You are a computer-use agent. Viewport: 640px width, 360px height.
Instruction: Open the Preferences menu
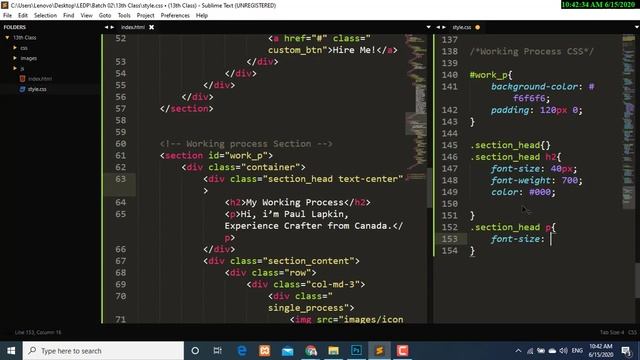coord(175,15)
